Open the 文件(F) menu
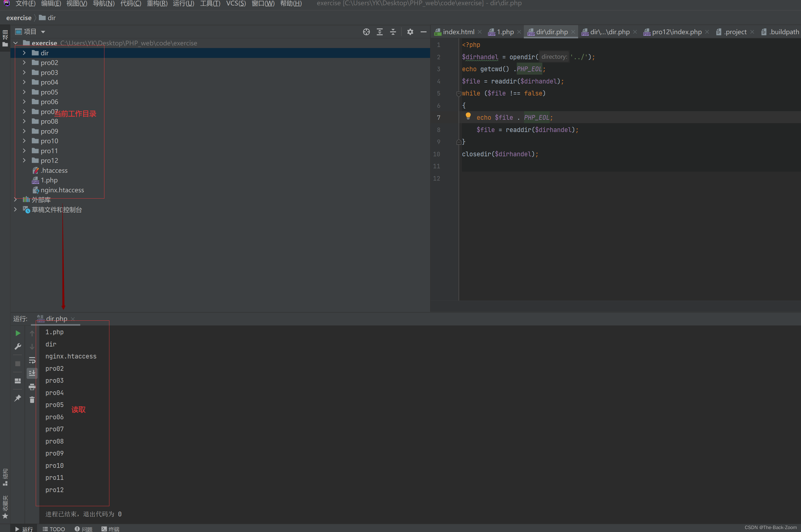The width and height of the screenshot is (801, 532). point(26,3)
